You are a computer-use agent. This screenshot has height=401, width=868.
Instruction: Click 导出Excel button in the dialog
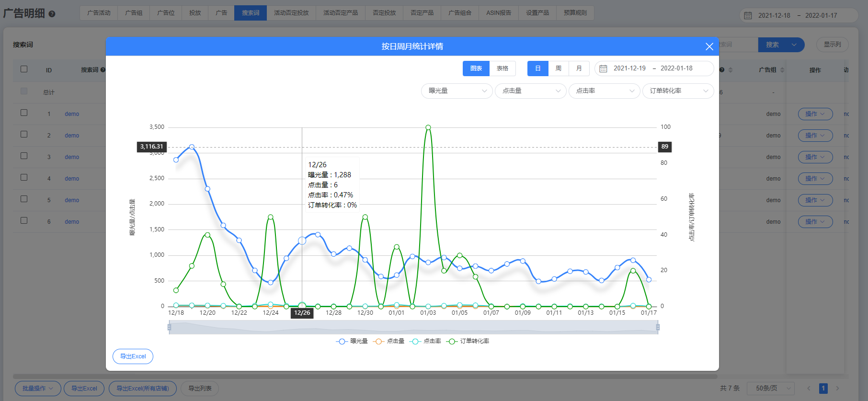tap(133, 356)
